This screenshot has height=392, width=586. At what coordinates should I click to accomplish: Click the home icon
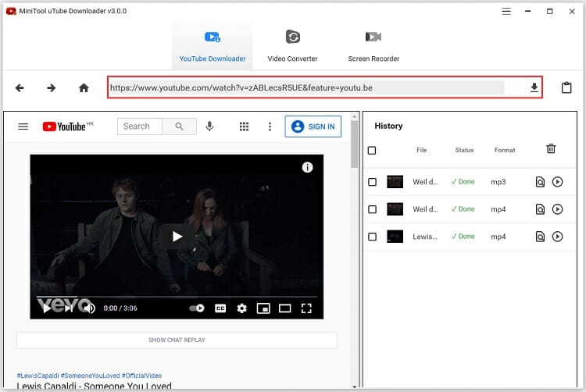click(x=84, y=87)
